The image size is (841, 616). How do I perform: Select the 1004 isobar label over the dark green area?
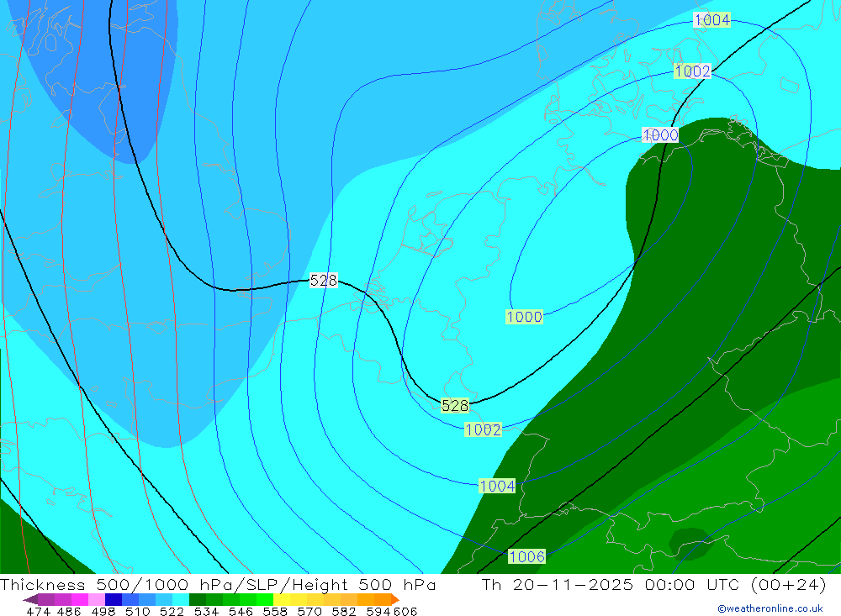click(x=497, y=487)
